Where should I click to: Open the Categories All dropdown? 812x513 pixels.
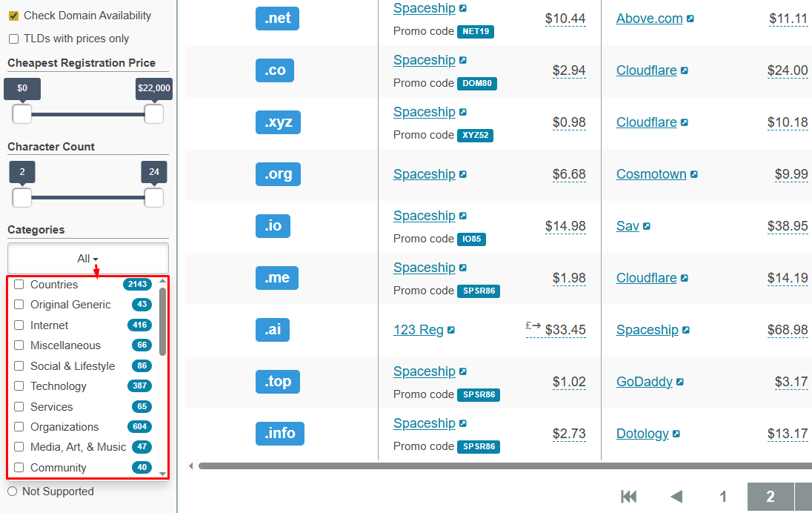(x=88, y=258)
